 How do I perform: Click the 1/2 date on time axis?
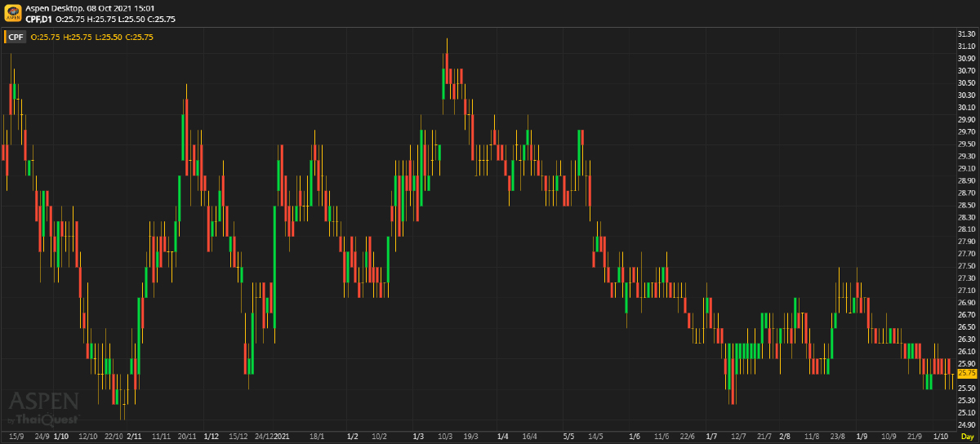click(x=353, y=437)
